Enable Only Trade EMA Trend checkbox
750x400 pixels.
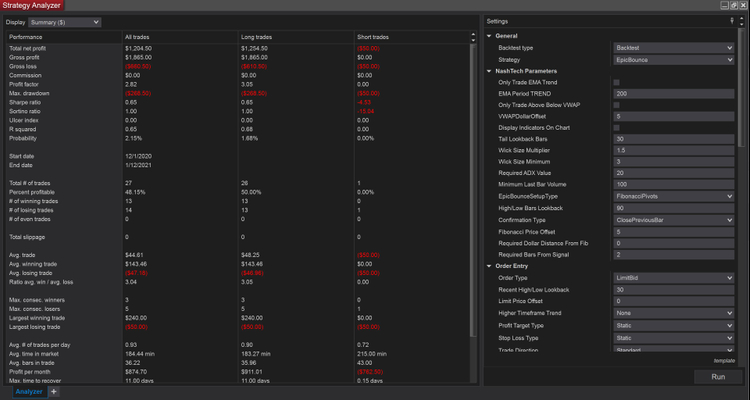(617, 82)
